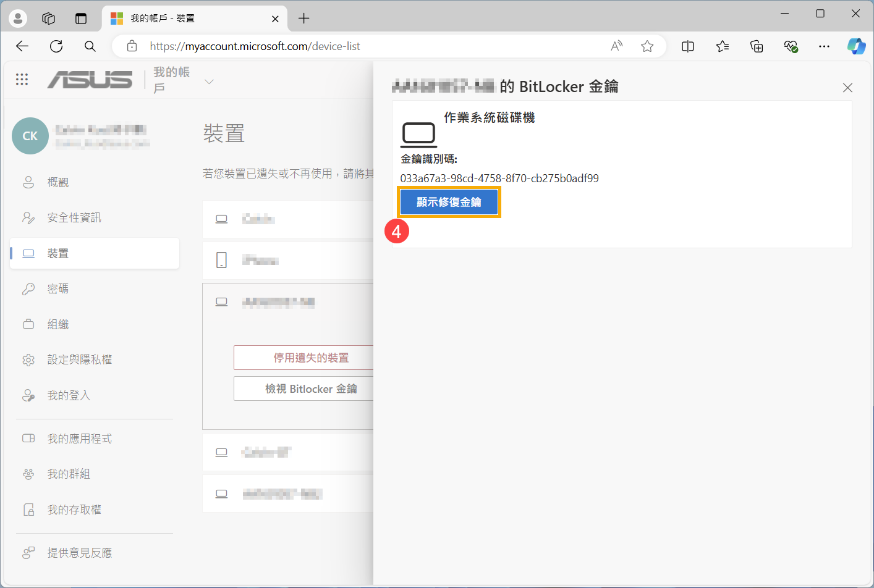Screen dimensions: 874x588
Task: Open 我的登入 in the sidebar
Action: click(95, 395)
